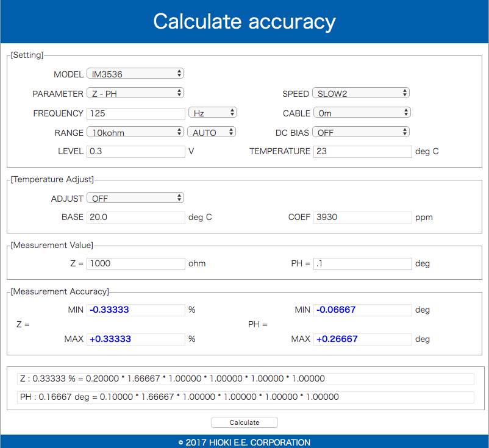Open the SPEED dropdown showing SLOW2
Viewport: 489px width, 448px height.
tap(361, 93)
